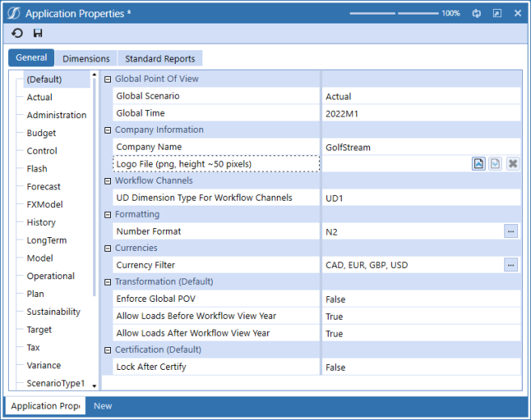Click the upload logo file icon
This screenshot has height=420, width=531.
click(479, 163)
